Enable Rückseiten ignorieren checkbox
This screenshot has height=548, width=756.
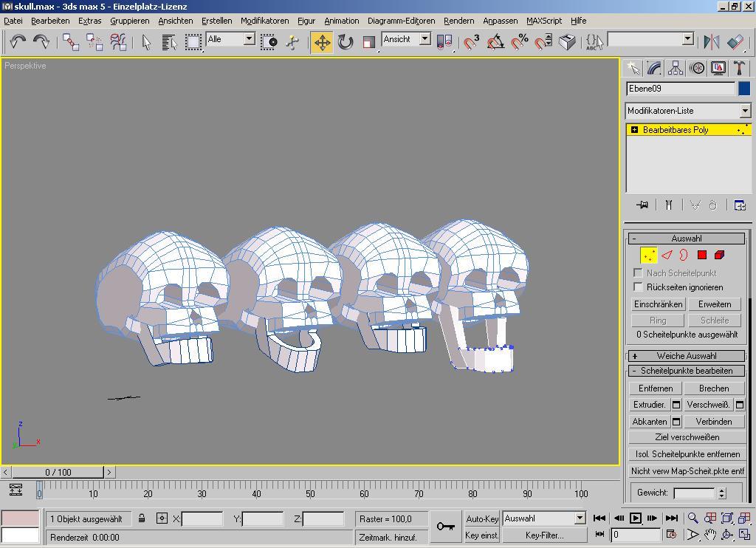pyautogui.click(x=639, y=287)
